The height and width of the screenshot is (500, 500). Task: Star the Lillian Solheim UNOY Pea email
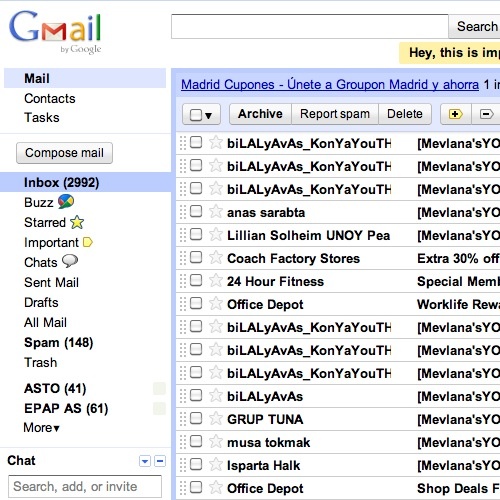216,235
